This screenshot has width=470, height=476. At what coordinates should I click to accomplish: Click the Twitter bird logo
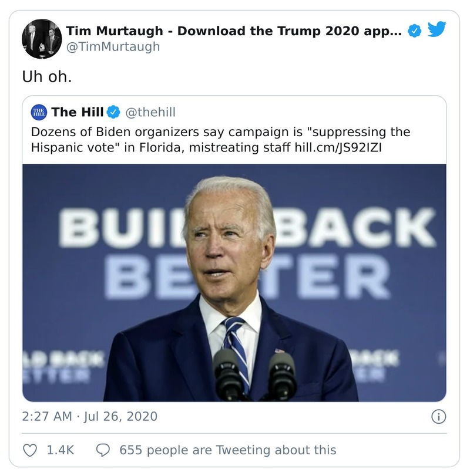pyautogui.click(x=437, y=31)
